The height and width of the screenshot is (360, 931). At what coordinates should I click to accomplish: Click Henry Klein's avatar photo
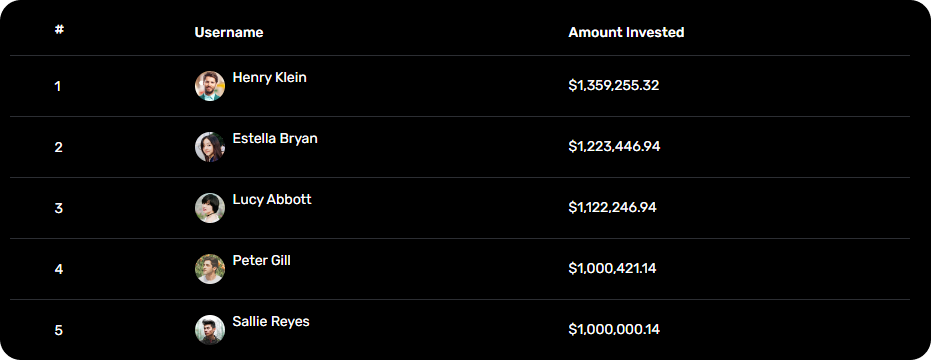(x=210, y=86)
